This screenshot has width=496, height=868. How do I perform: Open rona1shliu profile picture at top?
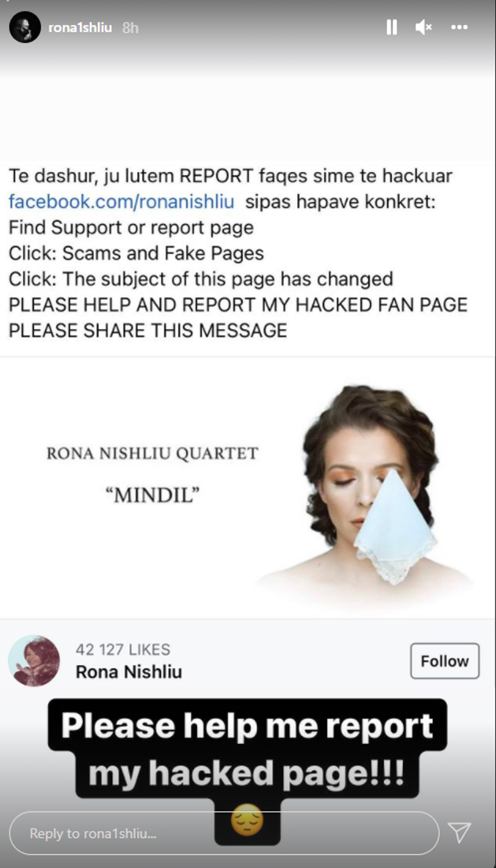(25, 27)
